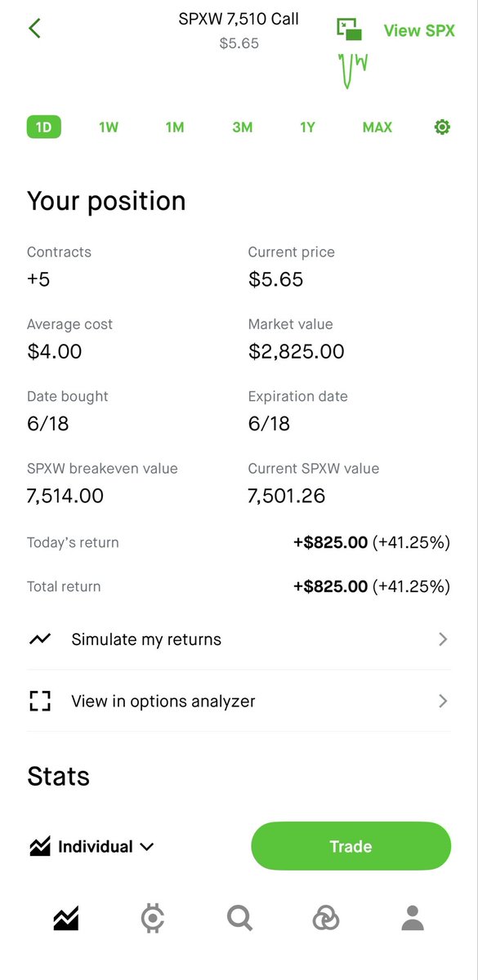Open View in options analyzer chevron
Viewport: 478px width, 980px height.
click(x=443, y=701)
